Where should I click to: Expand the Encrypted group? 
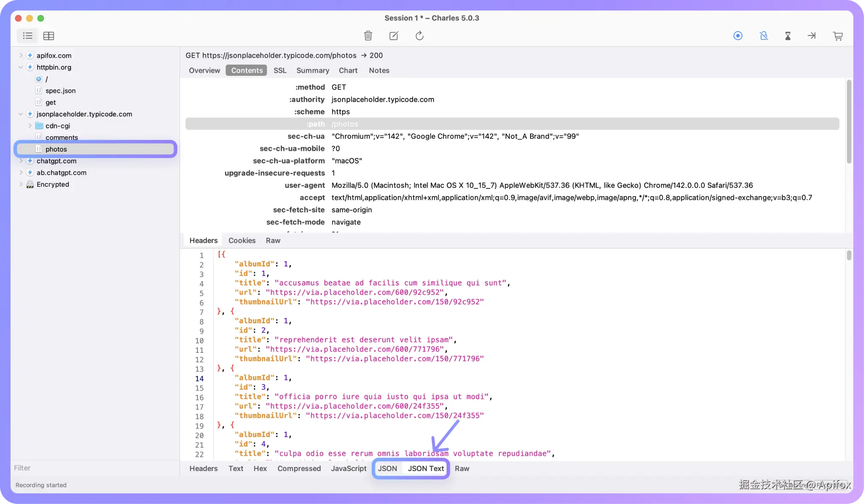coord(21,185)
